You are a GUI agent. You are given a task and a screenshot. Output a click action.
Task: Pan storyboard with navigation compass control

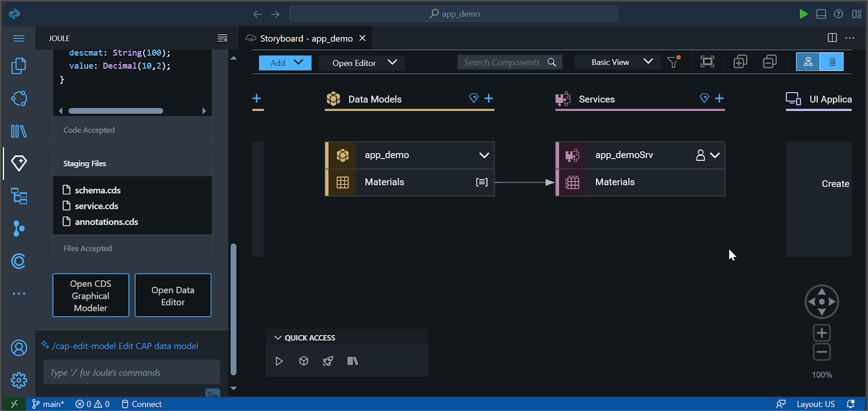tap(822, 301)
